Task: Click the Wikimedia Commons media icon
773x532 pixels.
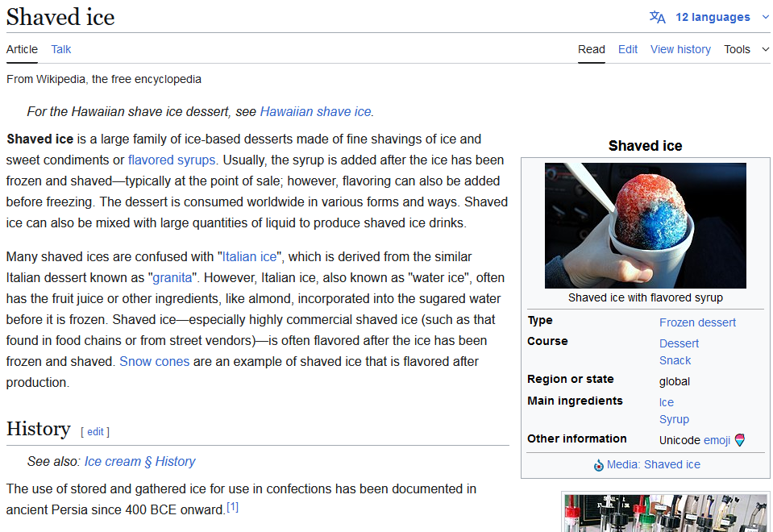Action: (598, 465)
